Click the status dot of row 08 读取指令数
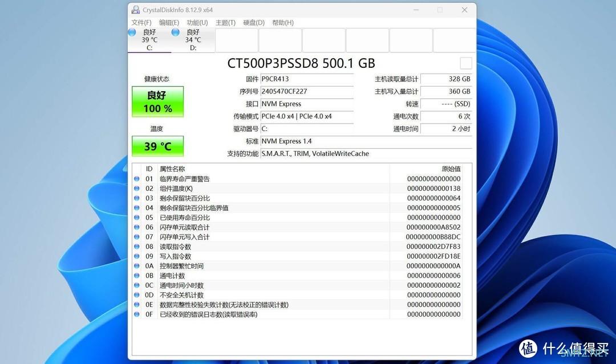 pos(137,247)
